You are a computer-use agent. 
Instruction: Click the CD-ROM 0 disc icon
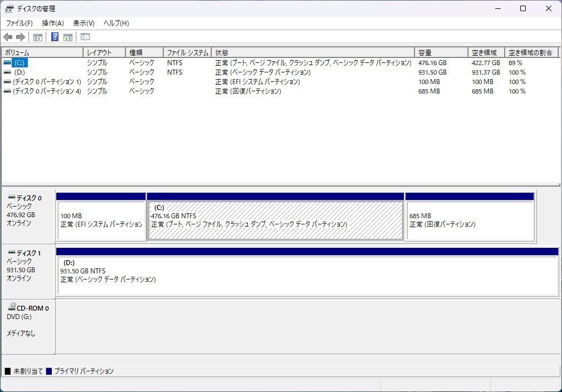click(12, 306)
